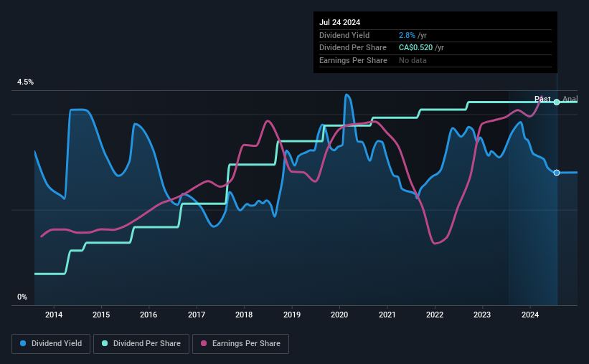The height and width of the screenshot is (364, 589).
Task: Click the 2024 x-axis label
Action: 530,315
